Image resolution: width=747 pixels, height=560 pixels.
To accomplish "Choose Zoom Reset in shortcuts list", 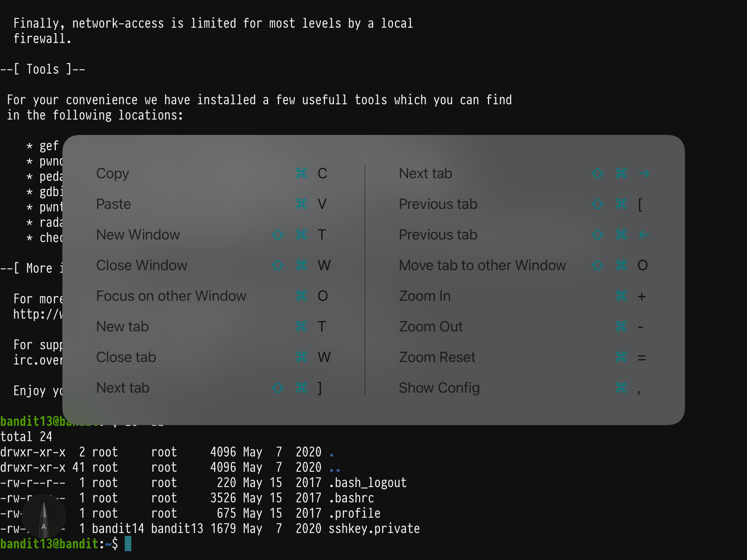I will click(437, 357).
